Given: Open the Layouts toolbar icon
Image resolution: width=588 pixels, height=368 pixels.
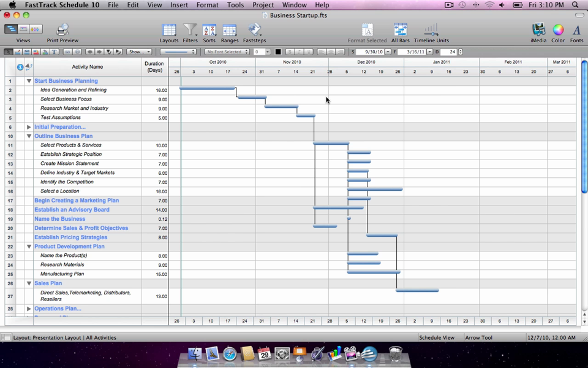Looking at the screenshot, I should point(169,30).
